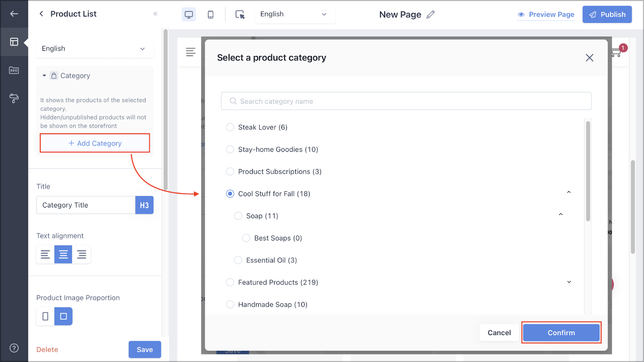Click Delete in side panel
The height and width of the screenshot is (362, 644).
pos(47,350)
